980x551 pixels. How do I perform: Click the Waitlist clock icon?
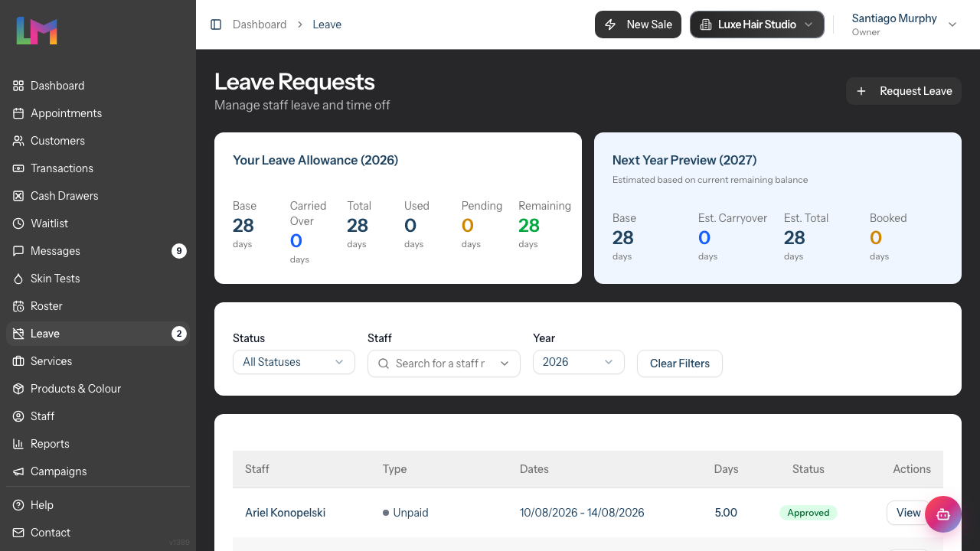coord(18,223)
